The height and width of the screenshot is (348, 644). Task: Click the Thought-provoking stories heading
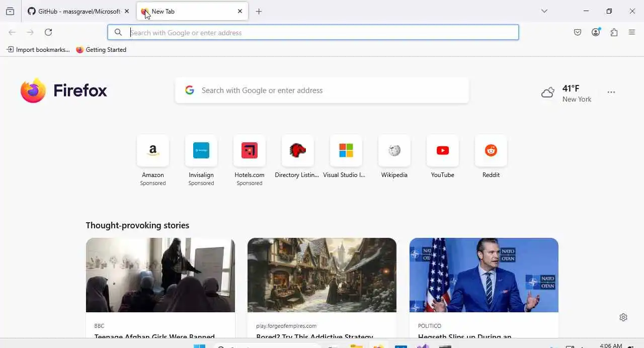137,225
